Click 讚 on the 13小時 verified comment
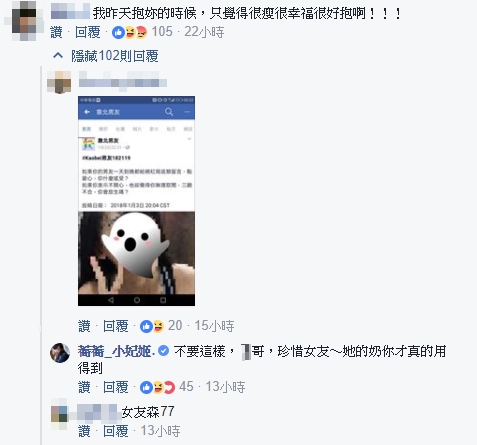The width and height of the screenshot is (477, 445). (84, 387)
